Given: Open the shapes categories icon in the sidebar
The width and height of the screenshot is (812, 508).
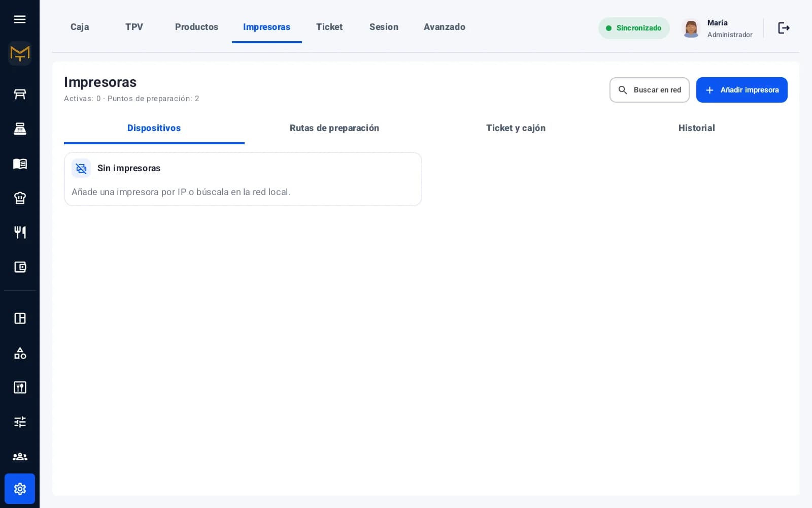Looking at the screenshot, I should click(20, 353).
